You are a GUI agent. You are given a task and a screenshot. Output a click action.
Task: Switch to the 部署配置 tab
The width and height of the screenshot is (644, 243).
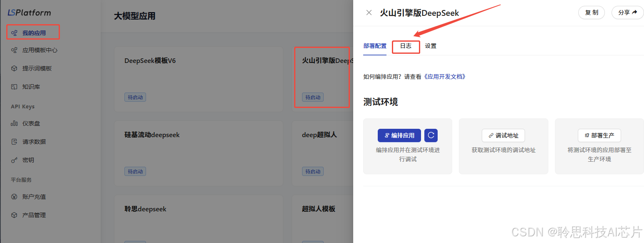(x=375, y=46)
